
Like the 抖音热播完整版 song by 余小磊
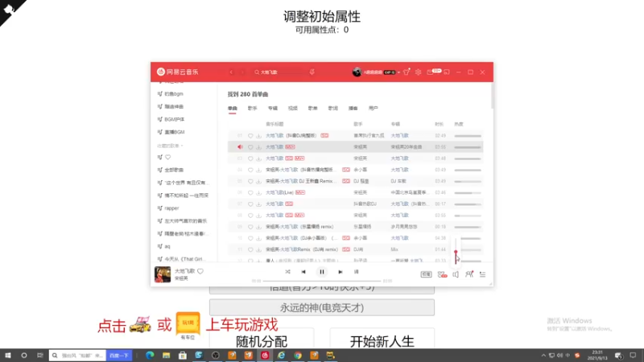pyautogui.click(x=250, y=170)
